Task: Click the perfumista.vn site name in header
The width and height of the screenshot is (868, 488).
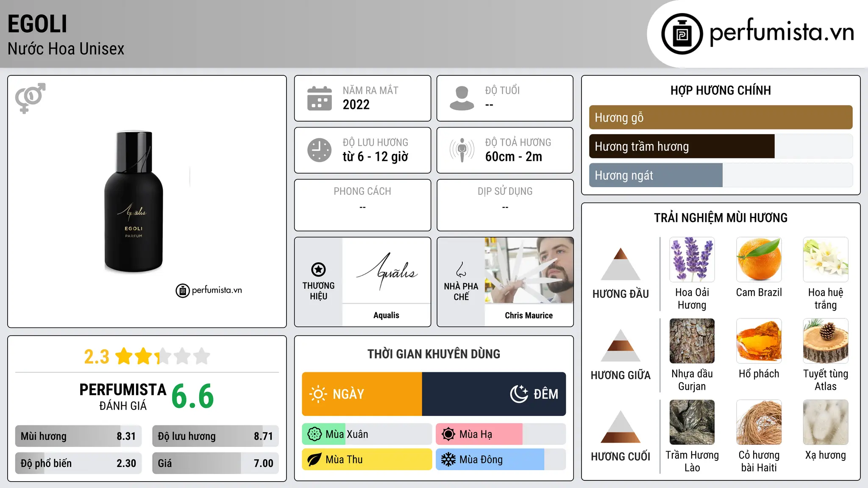Action: 782,32
